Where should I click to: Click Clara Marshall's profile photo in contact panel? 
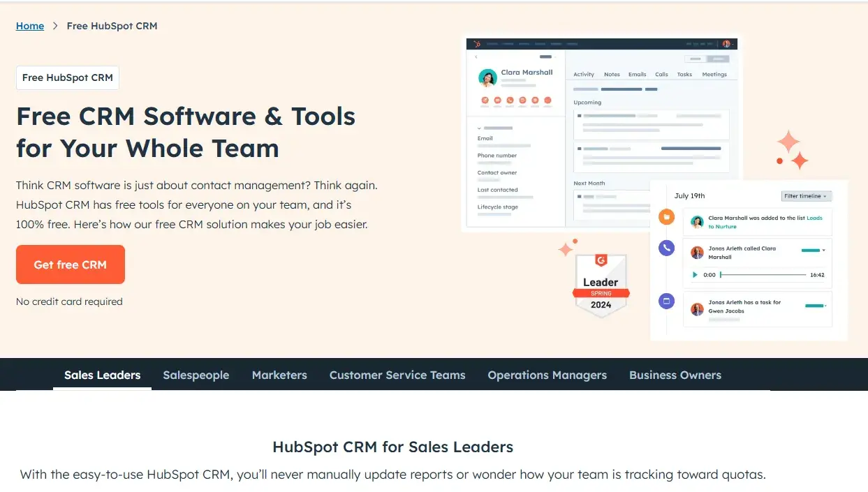coord(487,77)
